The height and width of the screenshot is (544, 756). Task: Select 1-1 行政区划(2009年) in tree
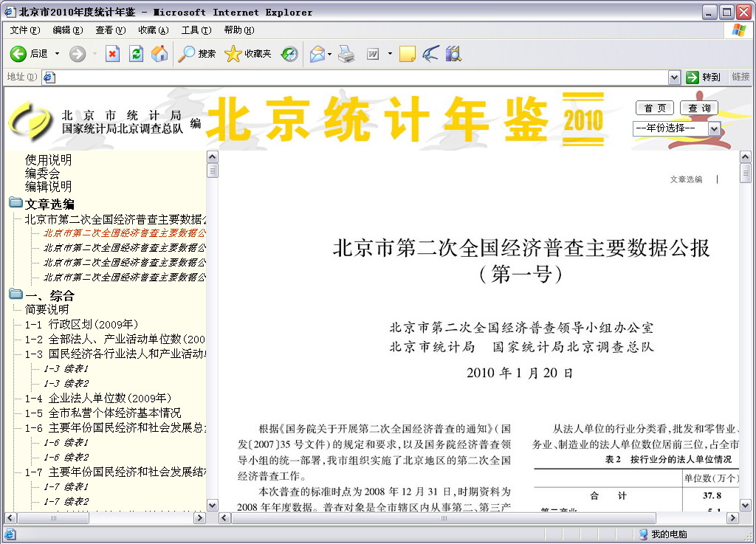point(81,324)
